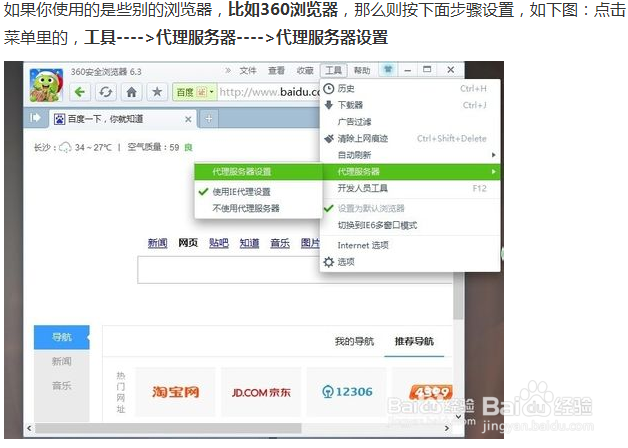Click the horizontal scrollbar right arrow

(x=447, y=428)
